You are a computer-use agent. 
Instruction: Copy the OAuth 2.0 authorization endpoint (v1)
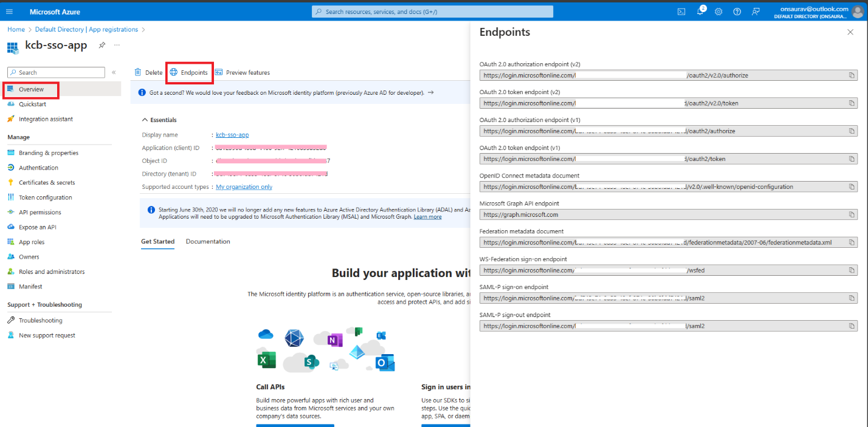click(852, 131)
